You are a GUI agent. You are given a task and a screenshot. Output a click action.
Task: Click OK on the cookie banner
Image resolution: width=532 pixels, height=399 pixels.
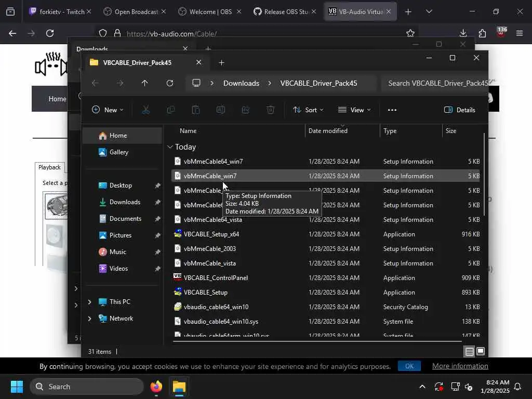coord(409,366)
